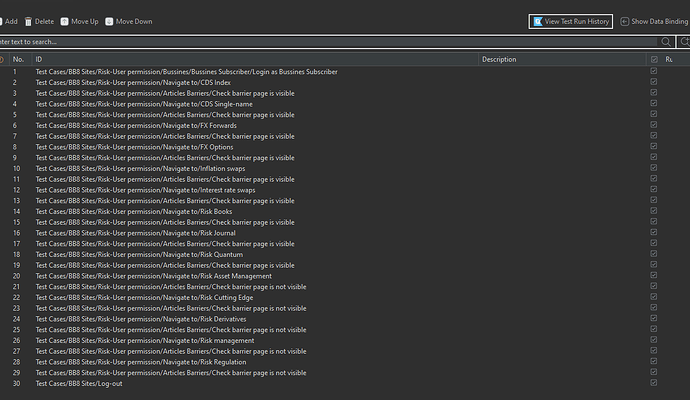Image resolution: width=690 pixels, height=400 pixels.
Task: Select the Navigate to/FX Options row
Action: point(134,147)
